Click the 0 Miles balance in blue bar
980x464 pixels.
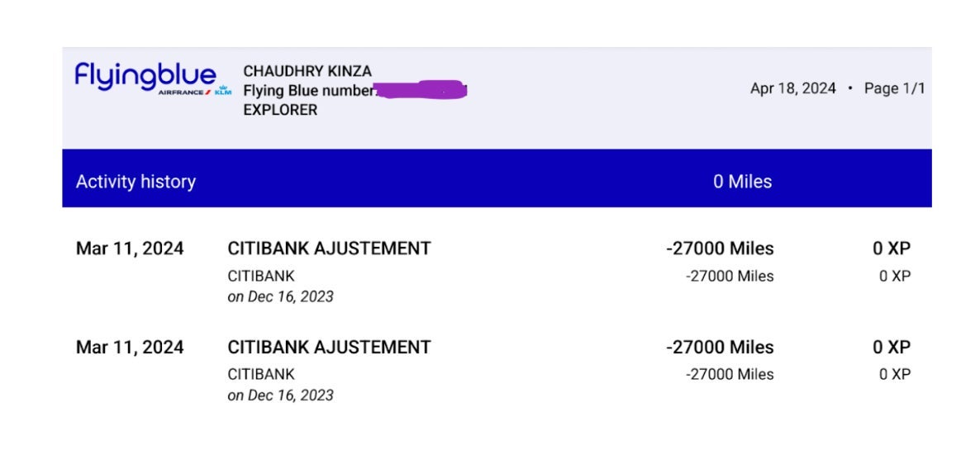pyautogui.click(x=742, y=182)
